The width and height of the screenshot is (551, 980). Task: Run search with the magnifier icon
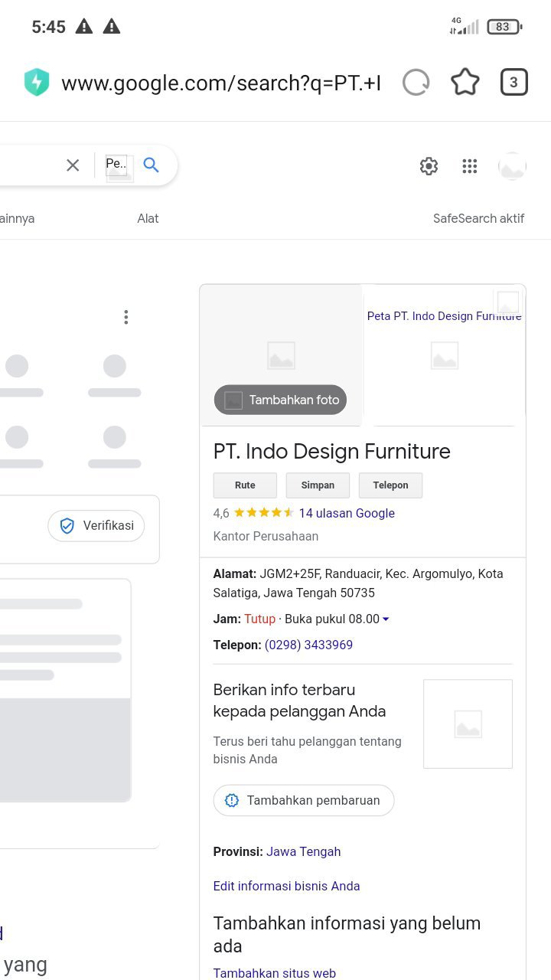152,165
